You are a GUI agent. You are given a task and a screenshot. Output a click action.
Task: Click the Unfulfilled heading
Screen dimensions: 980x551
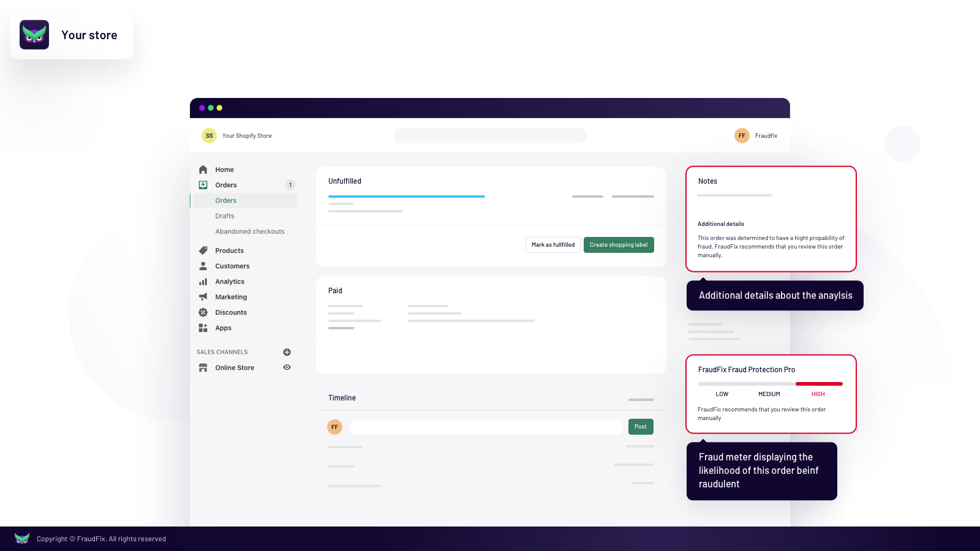[x=345, y=181]
